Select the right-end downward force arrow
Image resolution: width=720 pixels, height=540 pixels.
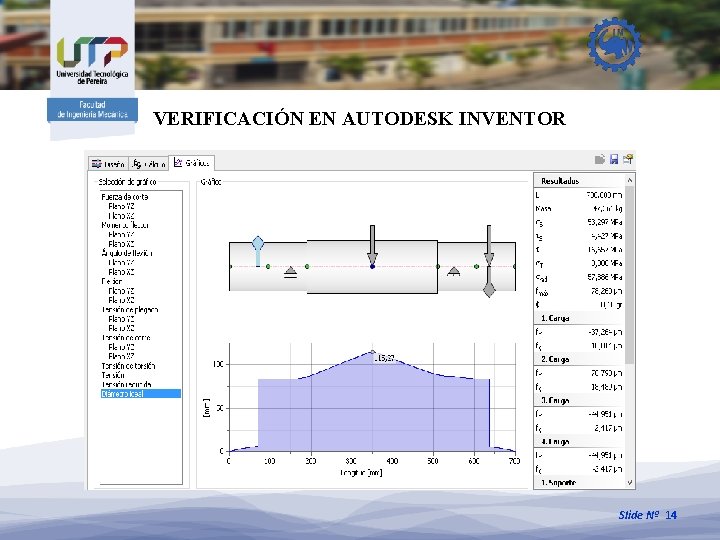[489, 244]
